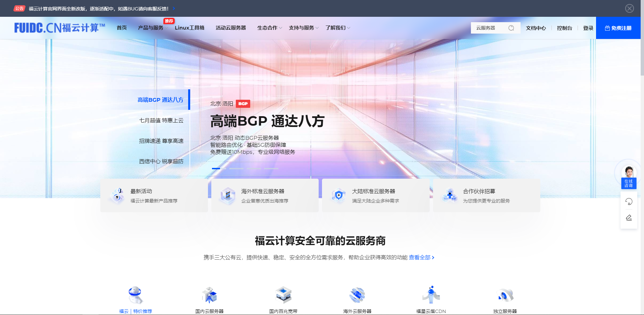The width and height of the screenshot is (644, 315).
Task: Select banner tab 招牌速递 尊享高速
Action: (161, 141)
